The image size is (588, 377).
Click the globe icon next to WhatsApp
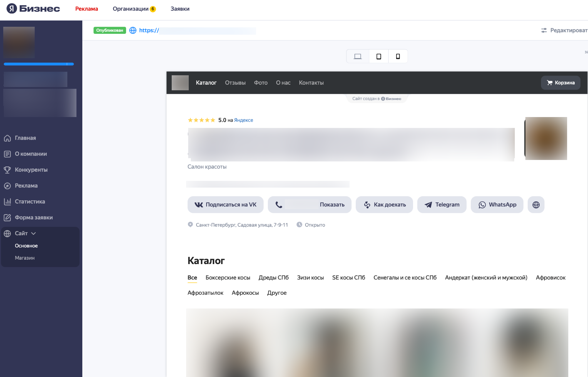click(536, 205)
